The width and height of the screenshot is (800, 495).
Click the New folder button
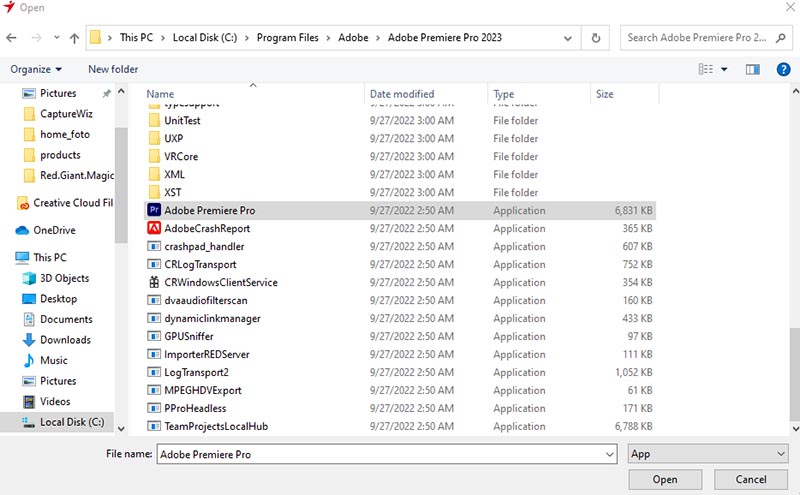[113, 69]
